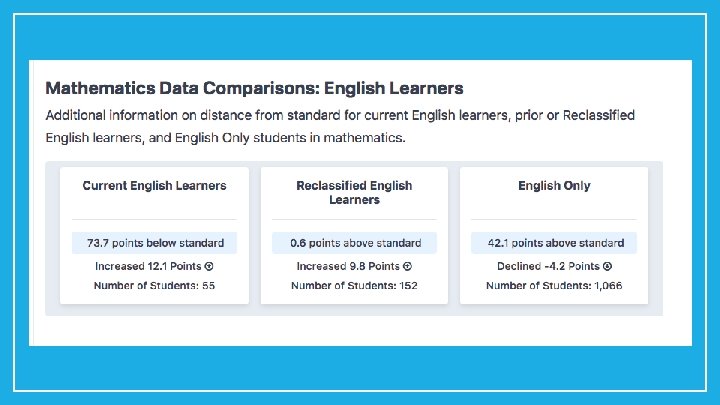Click the 0.6 points above standard badge
The image size is (720, 405).
tap(354, 243)
